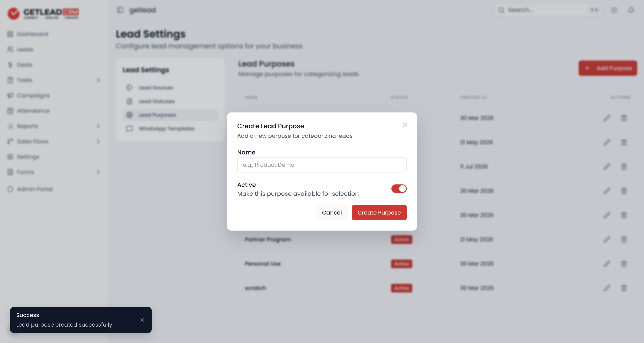Viewport: 644px width, 343px height.
Task: Edit the scratch purpose entry
Action: point(607,288)
